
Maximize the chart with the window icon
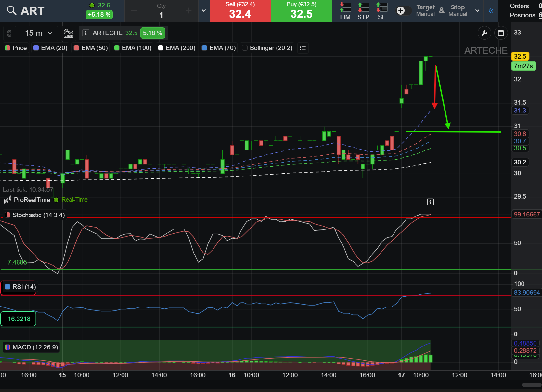click(501, 33)
